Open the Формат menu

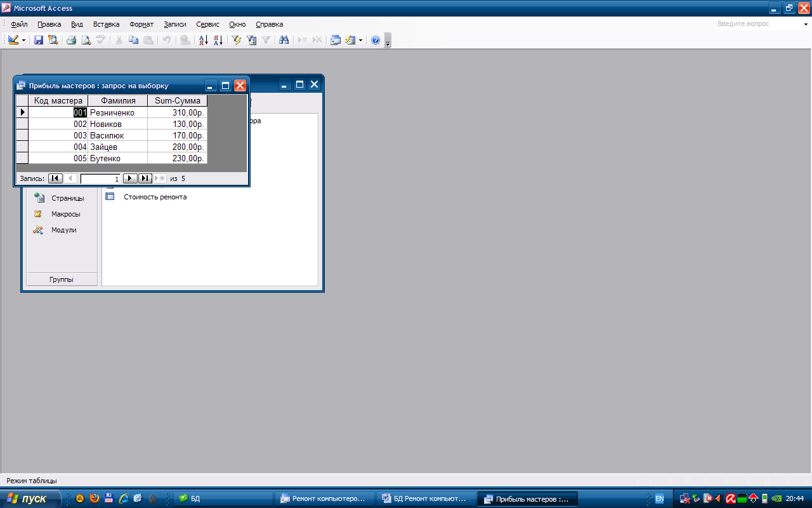point(141,24)
